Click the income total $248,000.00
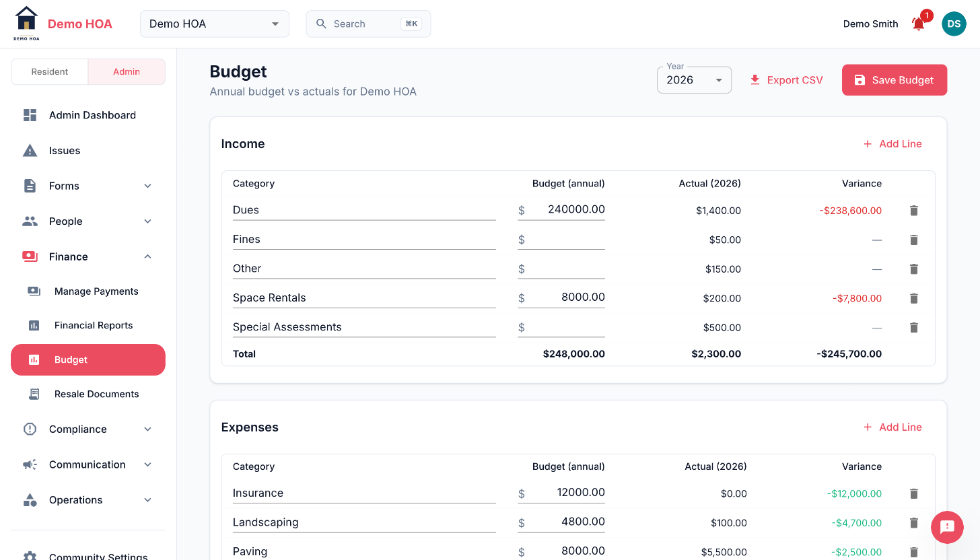Screen dimensions: 980x560 pyautogui.click(x=574, y=354)
